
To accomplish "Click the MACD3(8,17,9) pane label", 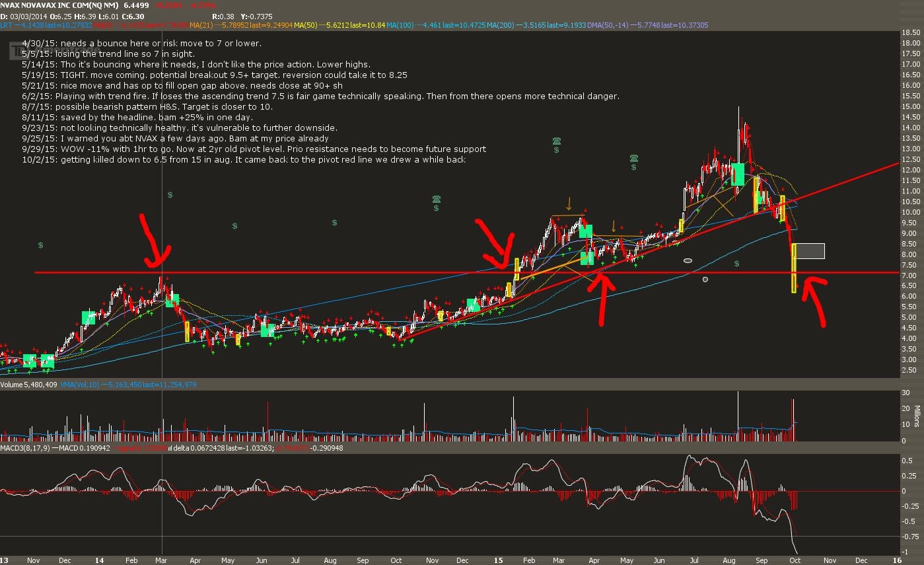I will click(24, 449).
